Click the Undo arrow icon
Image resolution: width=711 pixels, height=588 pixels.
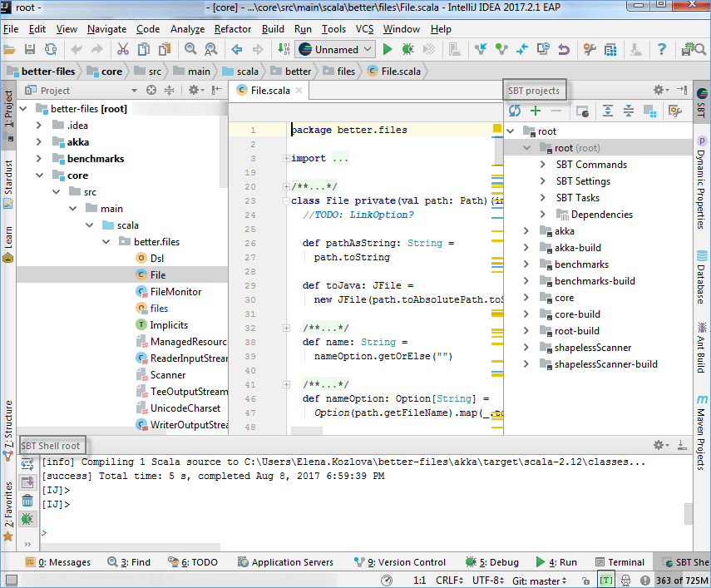tap(77, 49)
